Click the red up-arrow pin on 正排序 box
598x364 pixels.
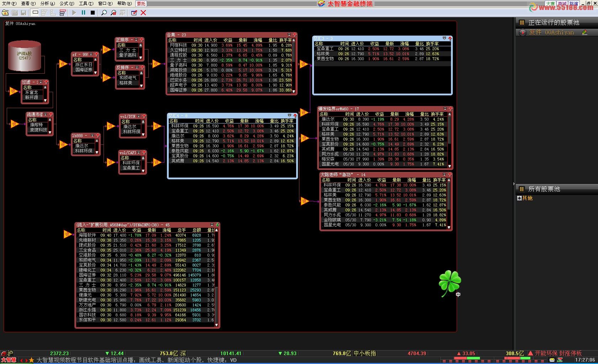(141, 40)
